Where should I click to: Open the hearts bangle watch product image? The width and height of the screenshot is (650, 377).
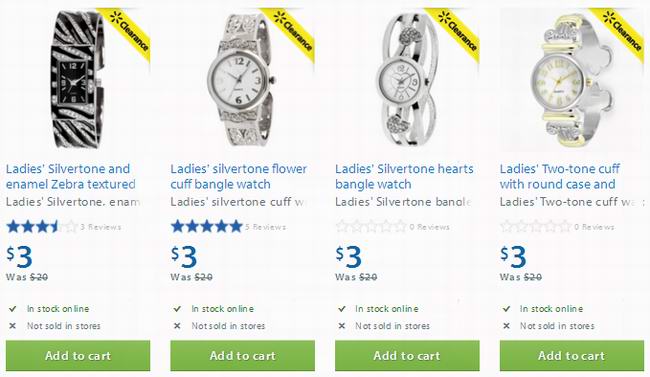coord(407,80)
